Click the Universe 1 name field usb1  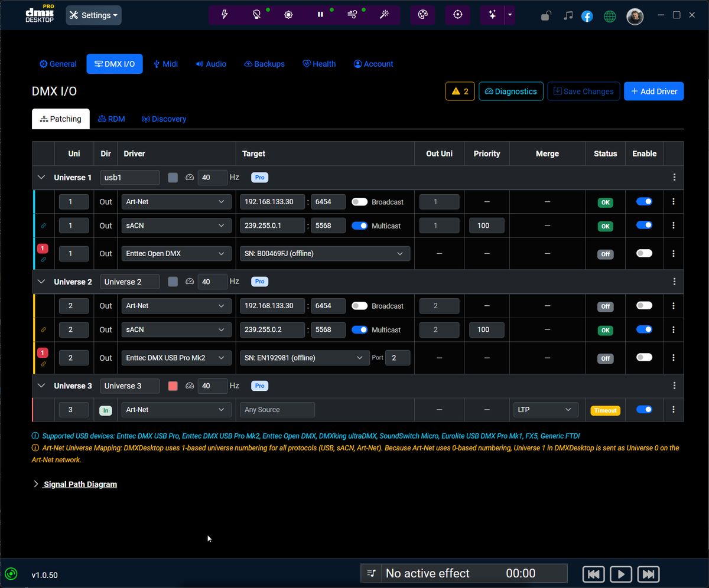point(129,177)
